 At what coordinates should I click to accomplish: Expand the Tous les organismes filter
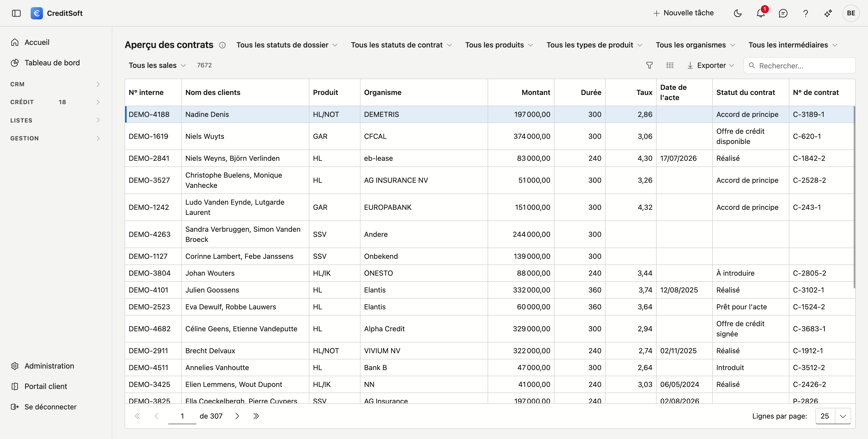[x=695, y=45]
